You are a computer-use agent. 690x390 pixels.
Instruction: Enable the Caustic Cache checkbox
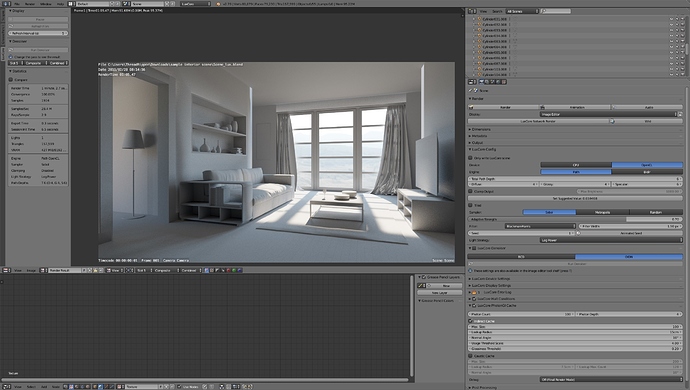470,356
